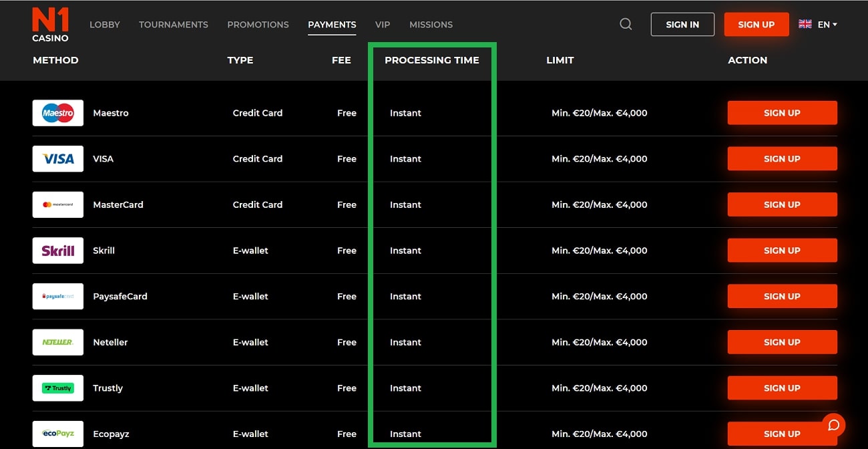Image resolution: width=868 pixels, height=449 pixels.
Task: Open the search magnifier icon
Action: 626,24
